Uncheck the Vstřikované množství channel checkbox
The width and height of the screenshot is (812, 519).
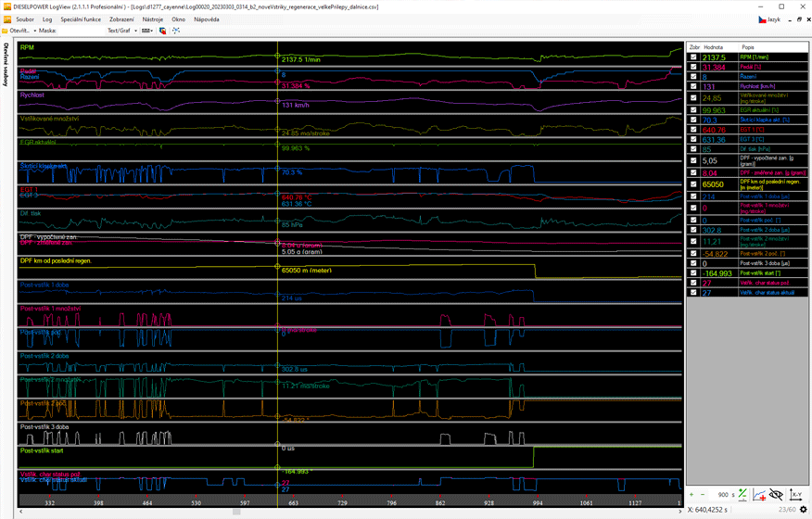(693, 98)
